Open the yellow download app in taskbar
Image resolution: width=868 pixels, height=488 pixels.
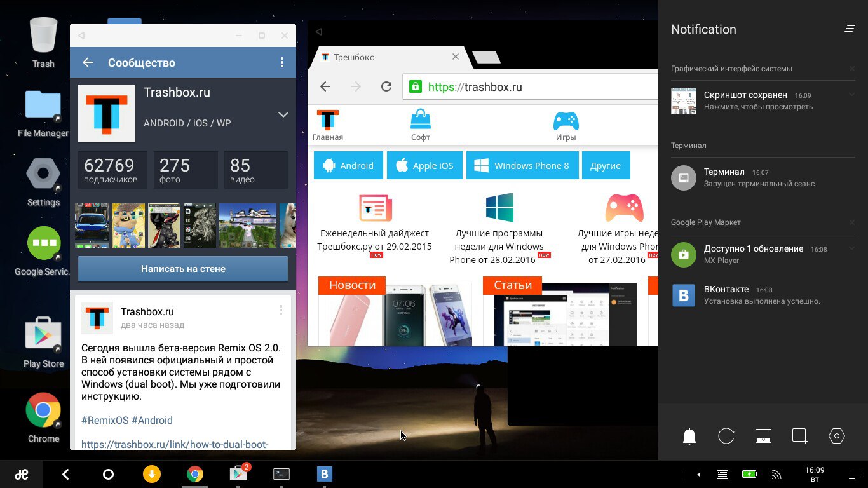(151, 474)
